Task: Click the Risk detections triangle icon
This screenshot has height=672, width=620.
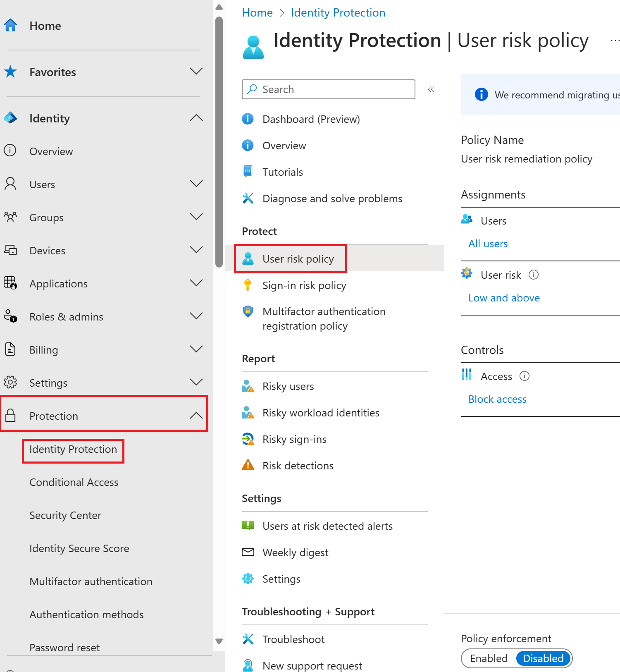Action: pos(248,465)
